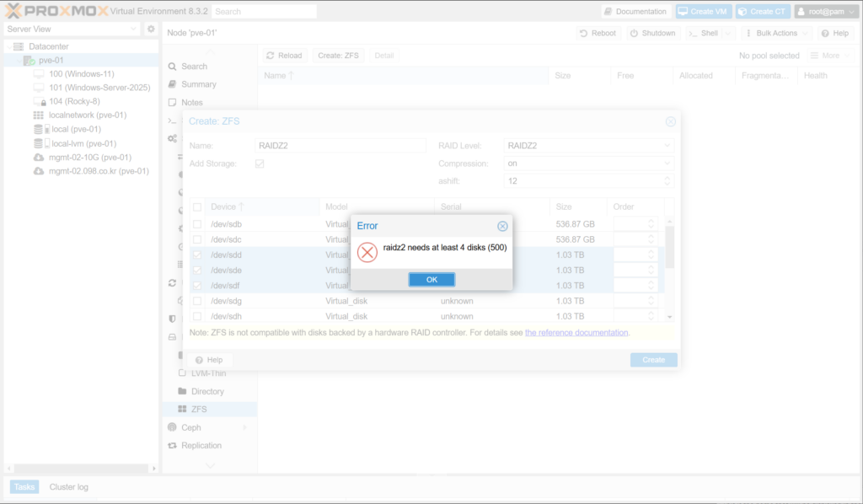The width and height of the screenshot is (863, 504).
Task: Close the Create: ZFS dialog
Action: coord(671,121)
